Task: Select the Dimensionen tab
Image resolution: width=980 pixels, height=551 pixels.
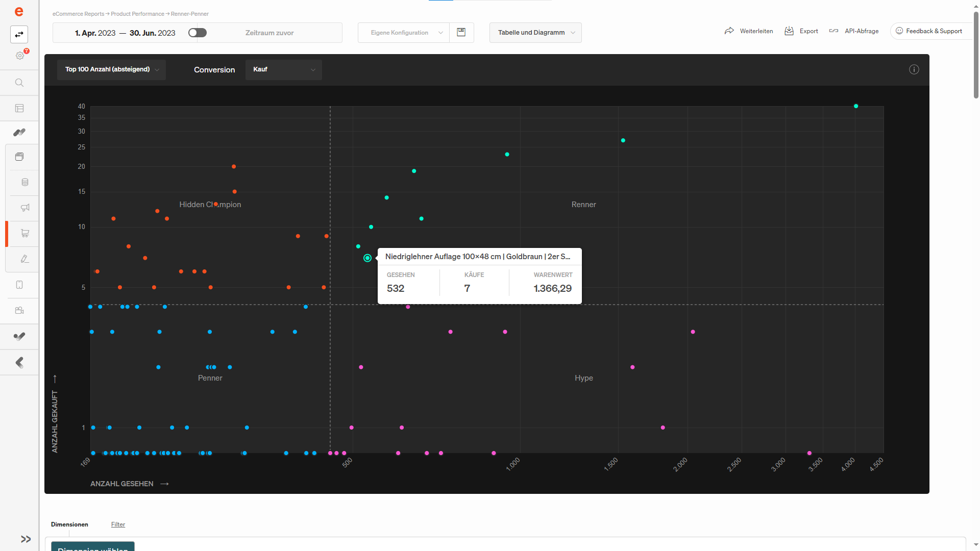Action: [x=69, y=524]
